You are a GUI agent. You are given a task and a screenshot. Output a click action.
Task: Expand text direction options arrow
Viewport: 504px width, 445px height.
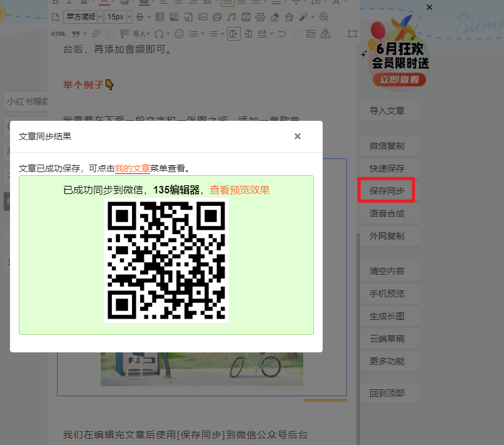tap(271, 34)
